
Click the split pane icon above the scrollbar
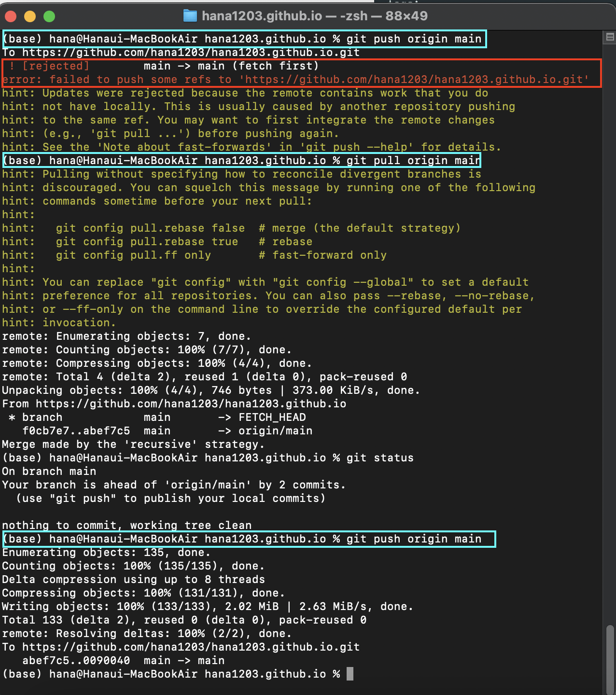click(610, 37)
